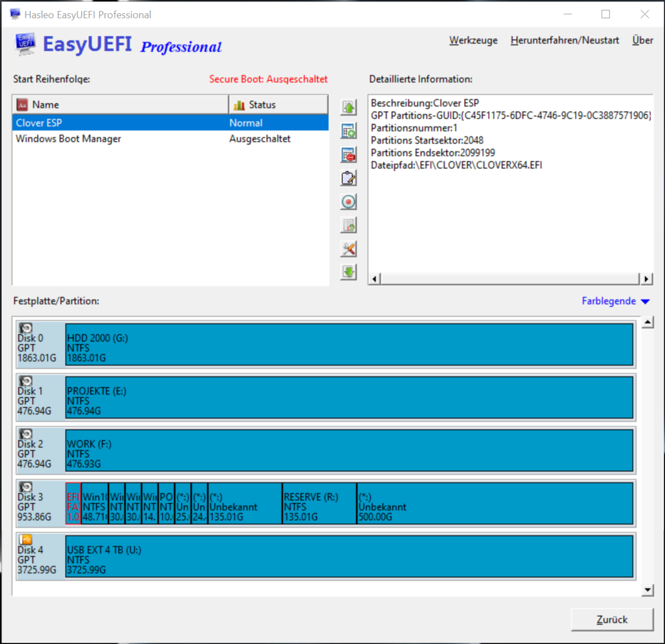Select the Windows Boot Manager entry
Screen dimensions: 665x644
170,138
